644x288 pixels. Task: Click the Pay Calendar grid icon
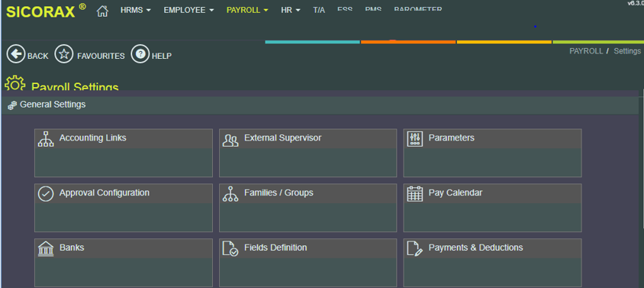[x=415, y=194]
